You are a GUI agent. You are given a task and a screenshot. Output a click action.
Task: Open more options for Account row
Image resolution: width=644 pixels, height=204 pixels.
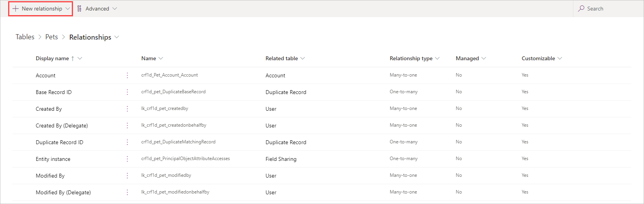127,75
